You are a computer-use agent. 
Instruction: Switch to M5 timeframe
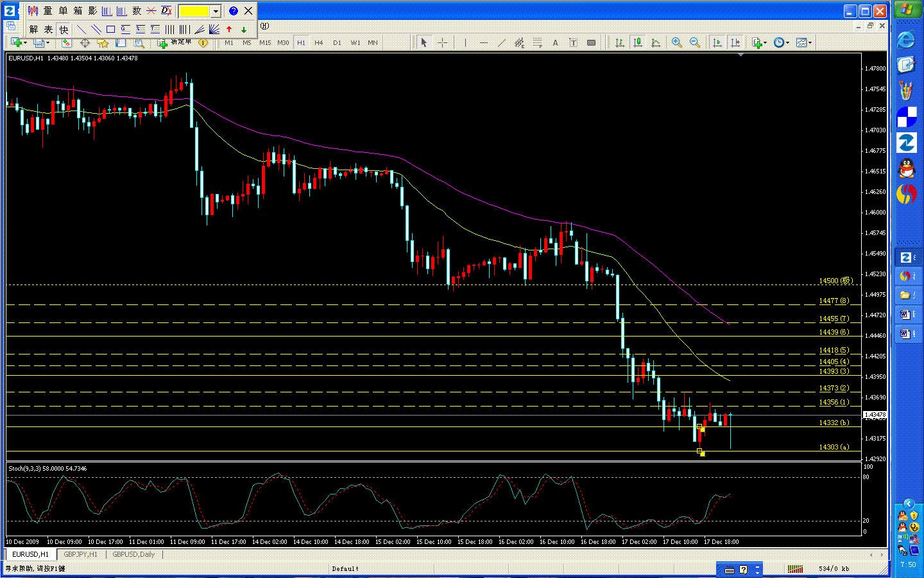pyautogui.click(x=247, y=43)
